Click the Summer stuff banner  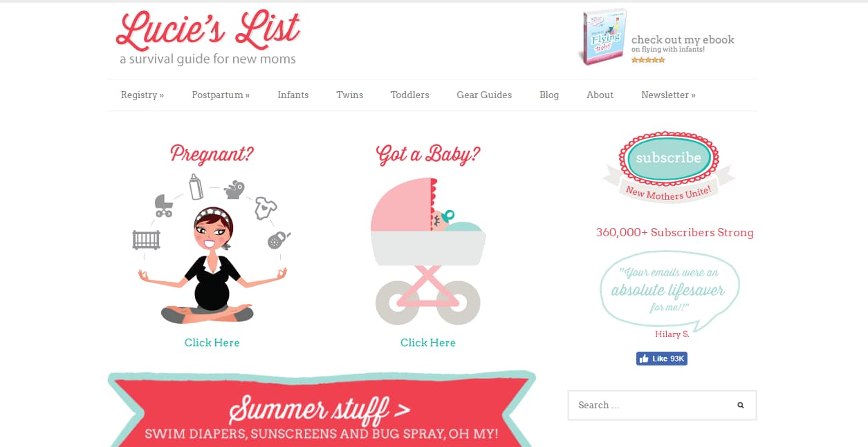(322, 409)
